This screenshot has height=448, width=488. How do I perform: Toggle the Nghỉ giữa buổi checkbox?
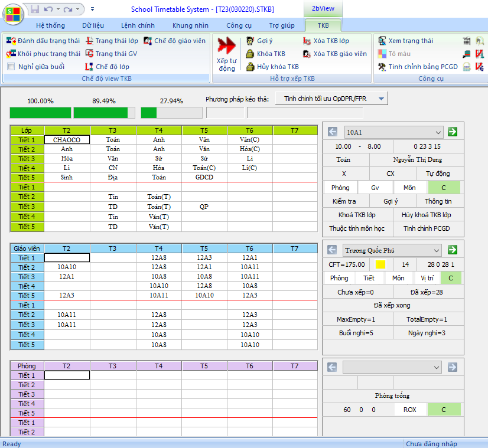(x=11, y=67)
